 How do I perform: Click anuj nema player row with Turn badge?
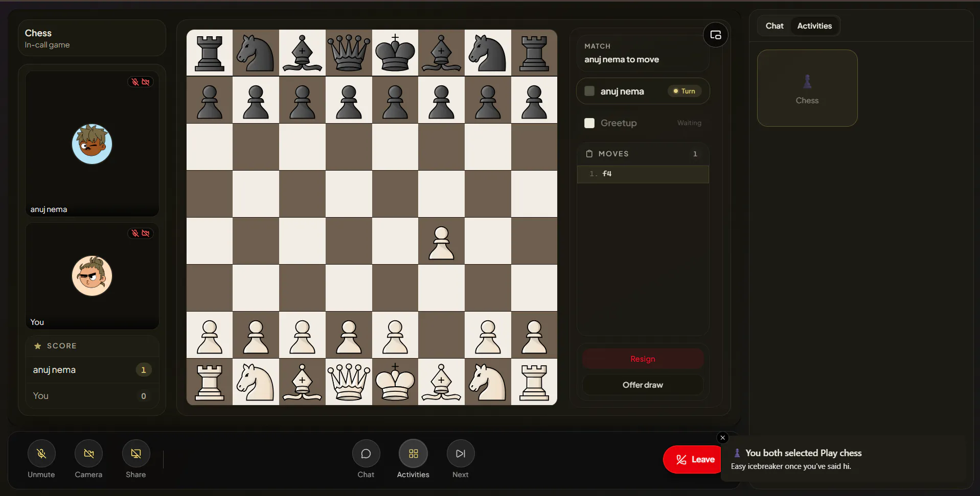click(643, 91)
